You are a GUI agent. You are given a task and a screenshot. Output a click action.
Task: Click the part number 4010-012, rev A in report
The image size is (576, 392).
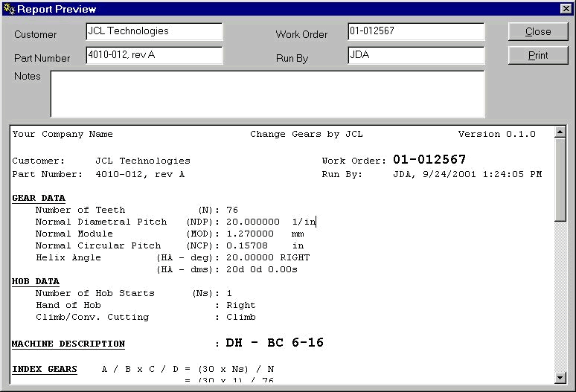point(140,174)
